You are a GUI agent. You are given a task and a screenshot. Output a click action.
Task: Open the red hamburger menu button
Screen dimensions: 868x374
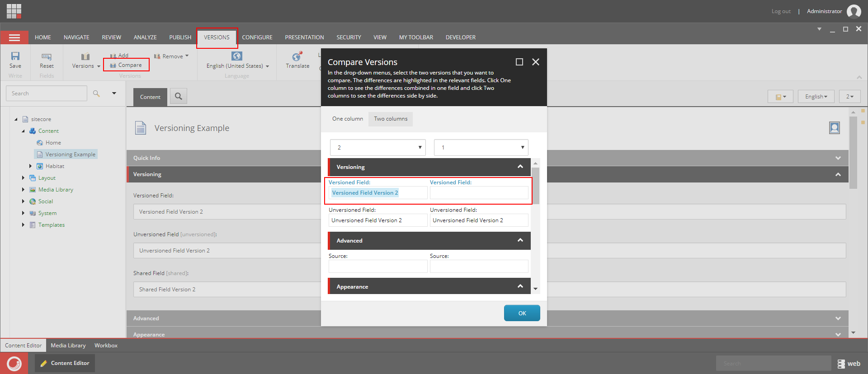[x=14, y=37]
